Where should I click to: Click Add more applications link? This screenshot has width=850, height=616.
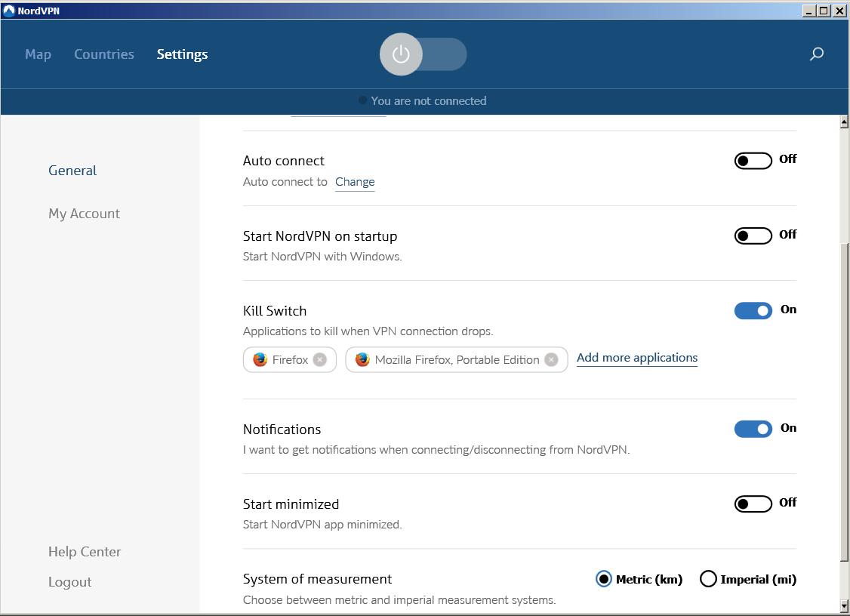coord(637,358)
